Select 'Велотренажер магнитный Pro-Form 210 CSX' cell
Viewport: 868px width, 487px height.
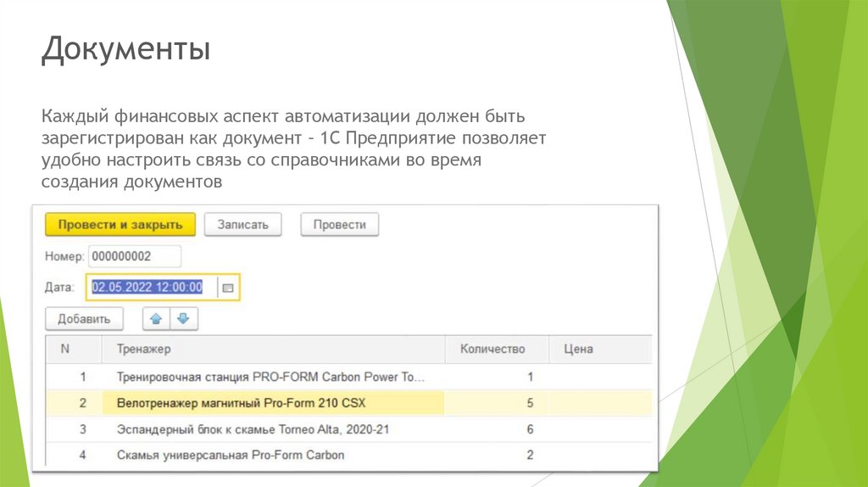(x=274, y=403)
